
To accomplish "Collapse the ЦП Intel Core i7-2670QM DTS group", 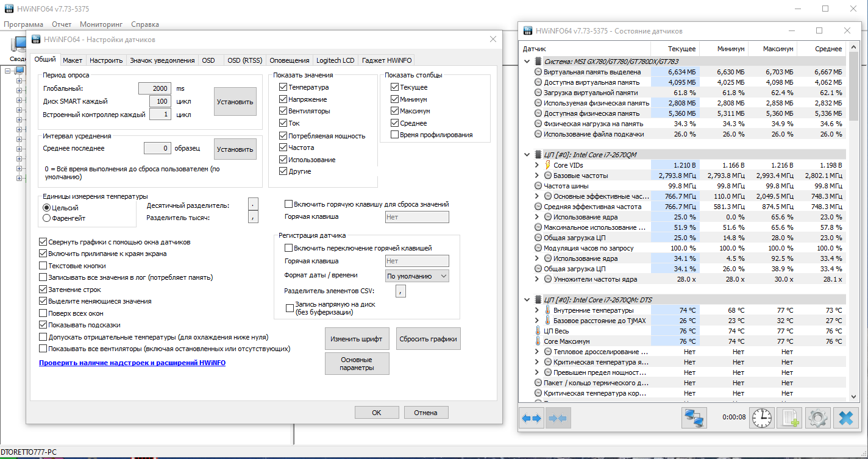I will point(527,300).
